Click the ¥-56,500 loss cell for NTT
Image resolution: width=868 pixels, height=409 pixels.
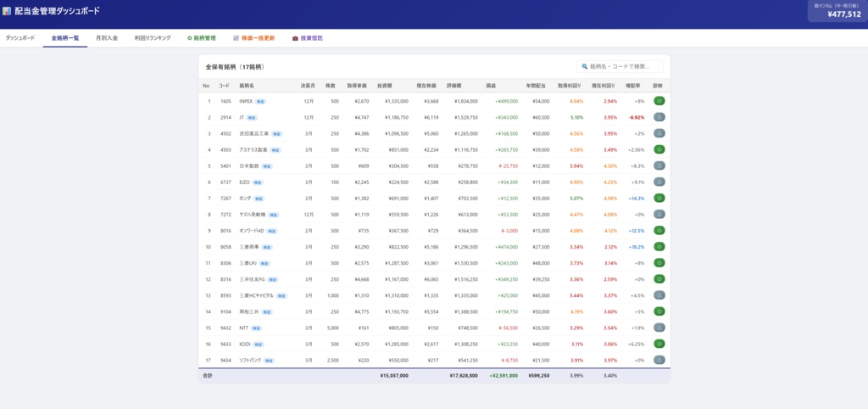(x=508, y=328)
